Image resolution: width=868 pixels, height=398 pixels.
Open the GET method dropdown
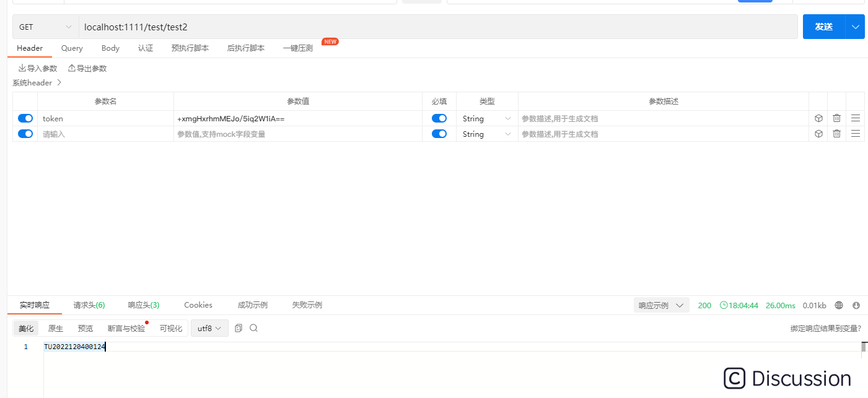[x=45, y=27]
